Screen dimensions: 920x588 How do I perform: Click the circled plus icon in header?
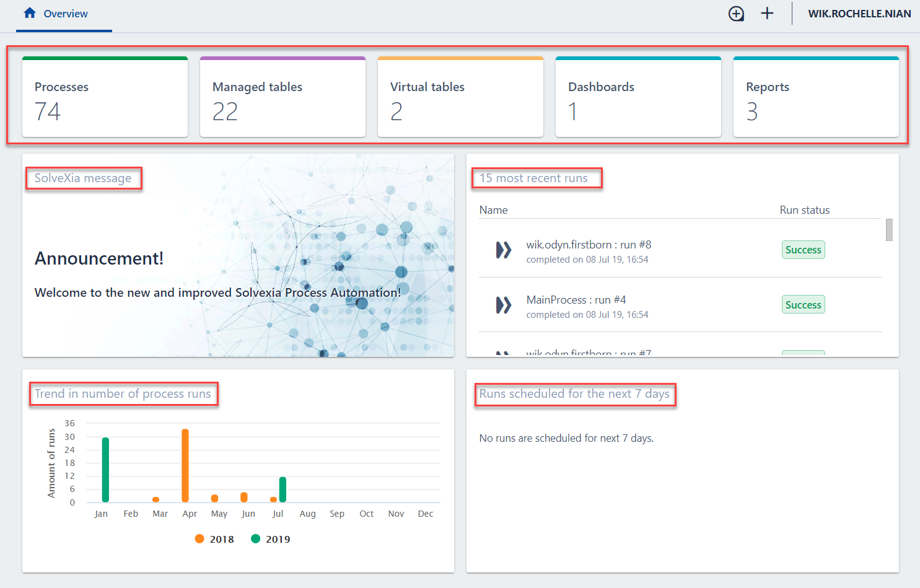pos(736,14)
